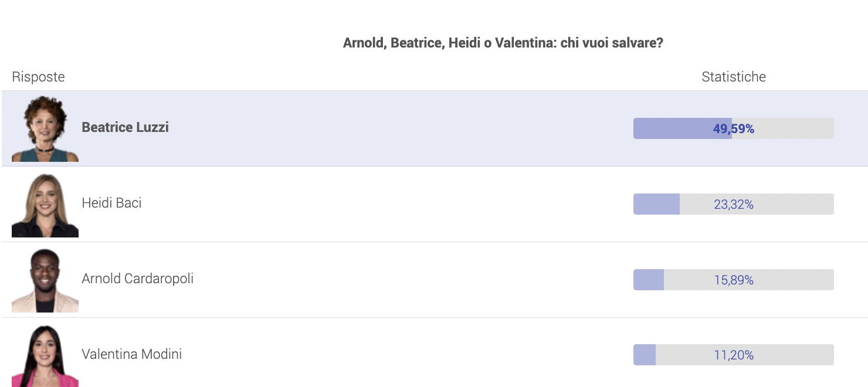The image size is (868, 387).
Task: Click the filled part of Heidi's bar
Action: coord(656,204)
